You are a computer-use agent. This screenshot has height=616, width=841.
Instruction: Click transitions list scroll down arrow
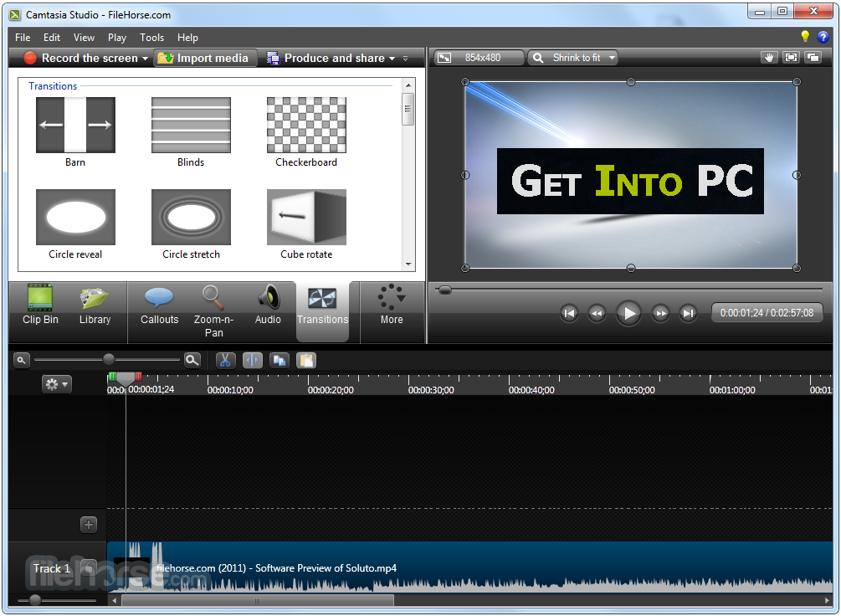point(408,264)
